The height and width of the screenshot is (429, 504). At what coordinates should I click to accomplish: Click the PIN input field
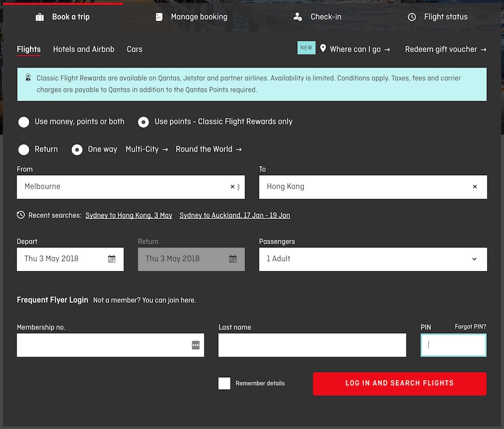tap(454, 345)
